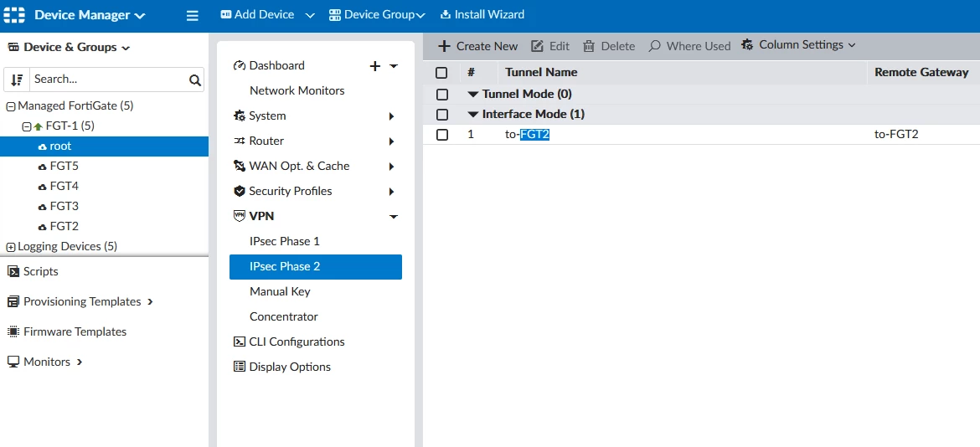Collapse the VPN submenu arrow

(x=393, y=217)
